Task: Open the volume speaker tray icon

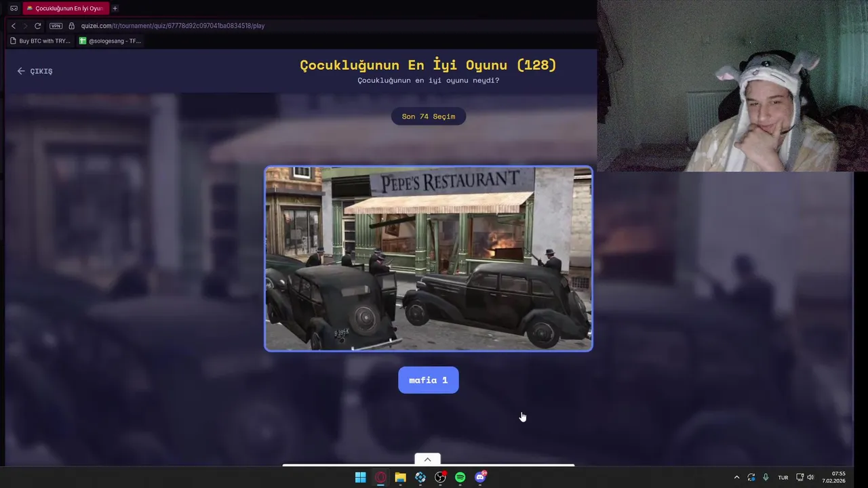Action: point(810,477)
